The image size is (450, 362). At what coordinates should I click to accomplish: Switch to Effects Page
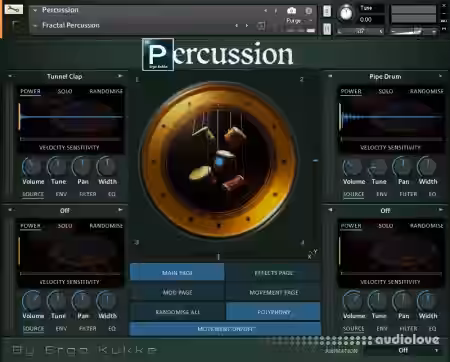pos(273,272)
